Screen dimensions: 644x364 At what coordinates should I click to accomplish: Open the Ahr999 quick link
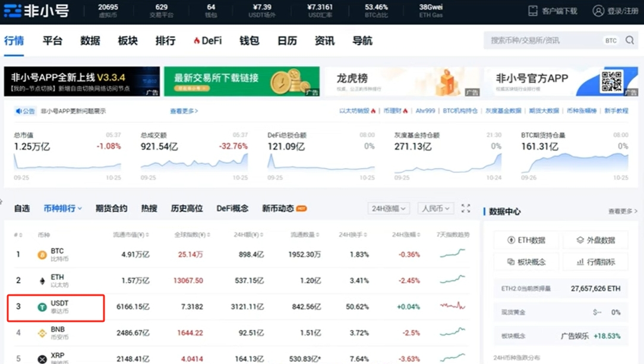coord(425,111)
